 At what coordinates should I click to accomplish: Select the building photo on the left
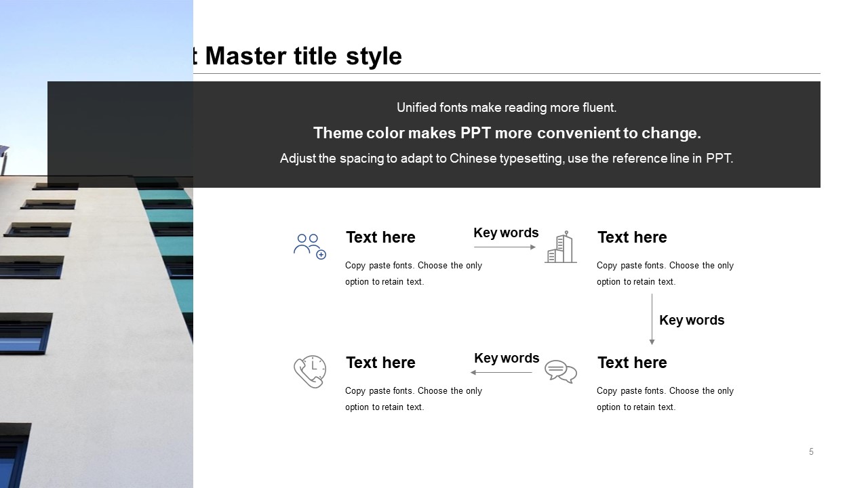(96, 305)
